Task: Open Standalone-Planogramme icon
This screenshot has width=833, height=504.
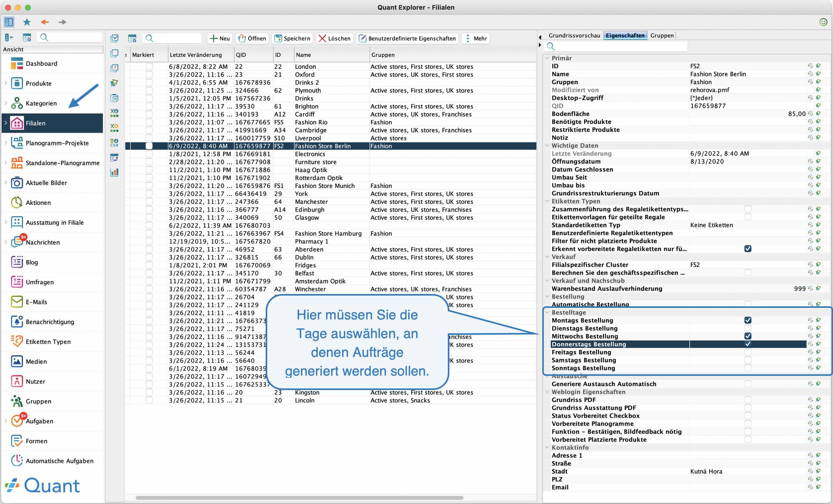Action: coord(17,163)
